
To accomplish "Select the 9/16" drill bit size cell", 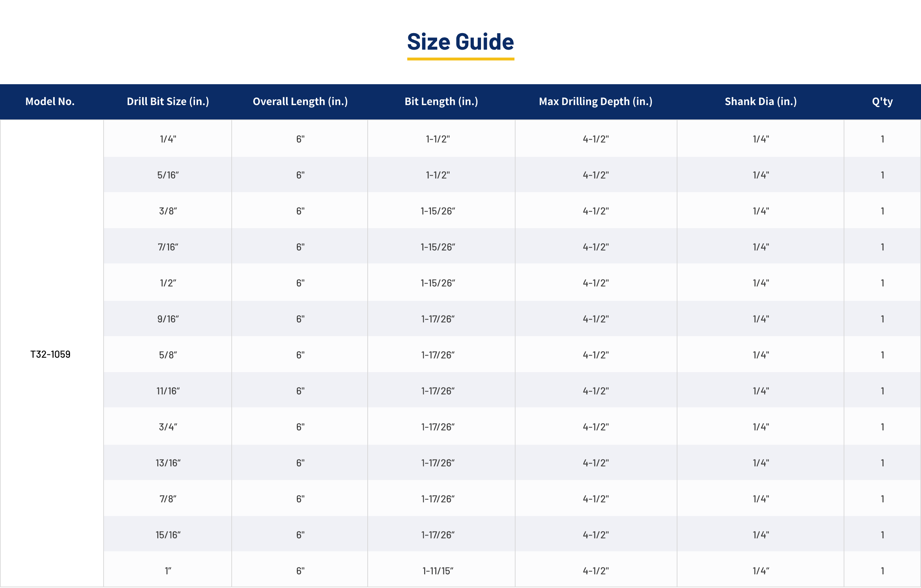I will [168, 319].
